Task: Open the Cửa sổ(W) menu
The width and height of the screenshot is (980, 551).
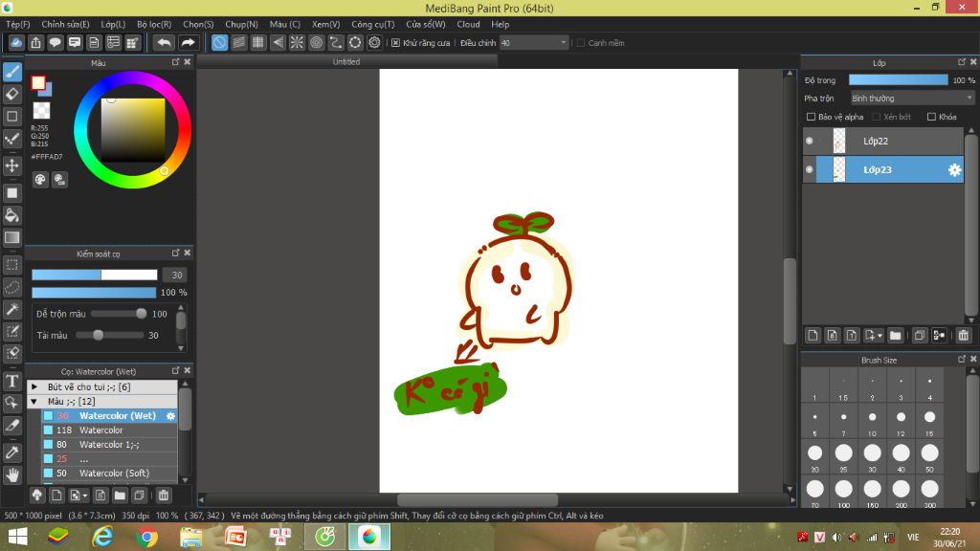Action: (x=426, y=24)
